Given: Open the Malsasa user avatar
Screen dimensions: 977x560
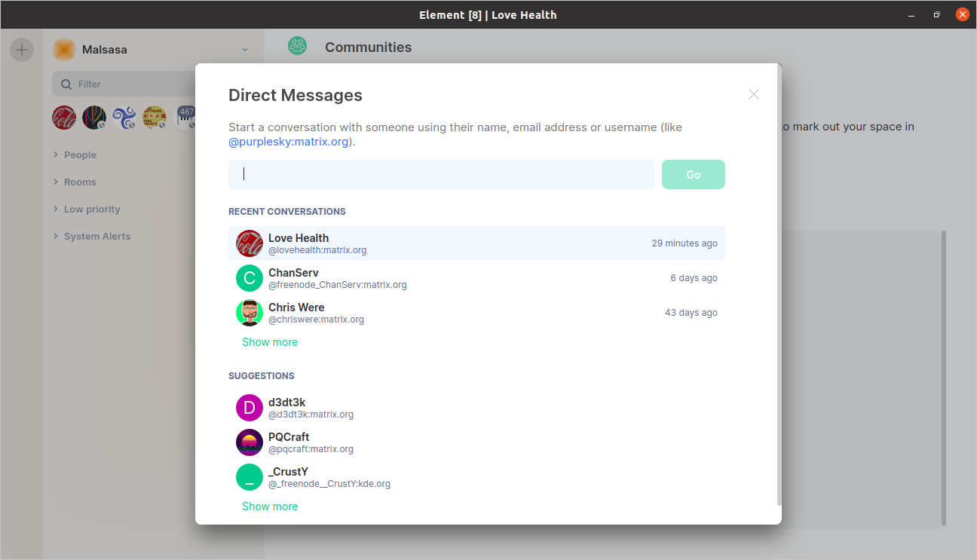Looking at the screenshot, I should [x=64, y=50].
